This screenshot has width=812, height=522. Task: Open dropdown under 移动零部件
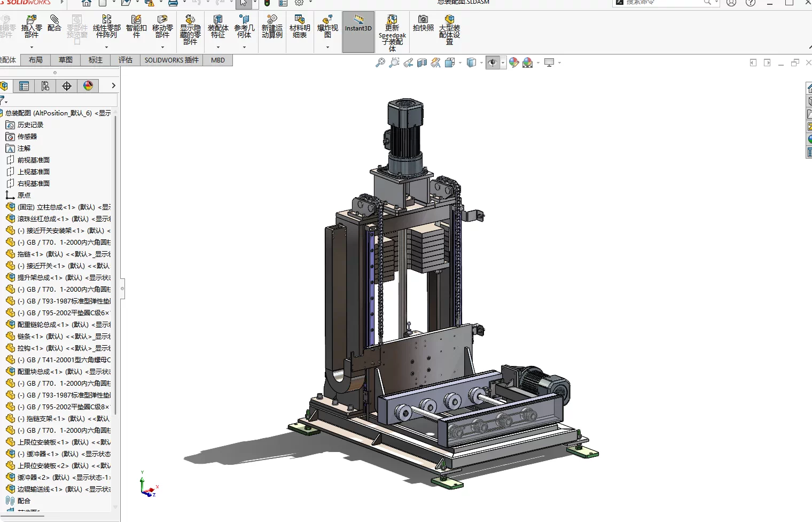point(162,47)
